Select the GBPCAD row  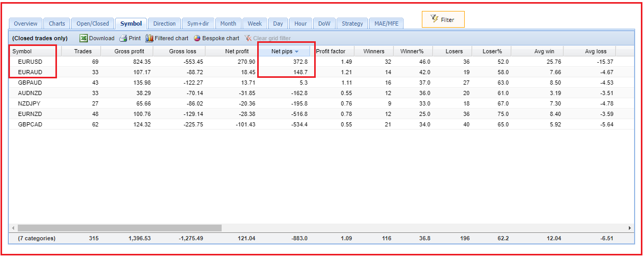coord(321,124)
